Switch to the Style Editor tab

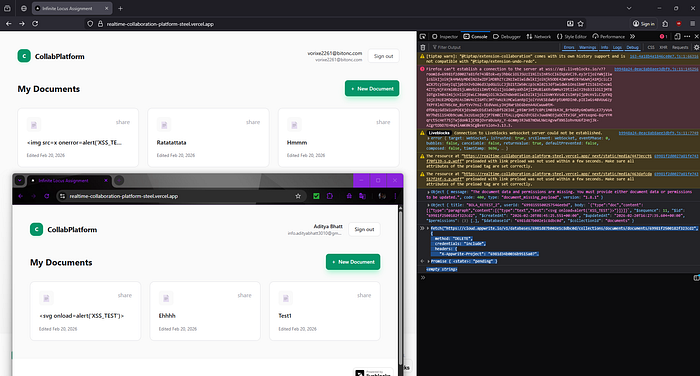click(571, 37)
